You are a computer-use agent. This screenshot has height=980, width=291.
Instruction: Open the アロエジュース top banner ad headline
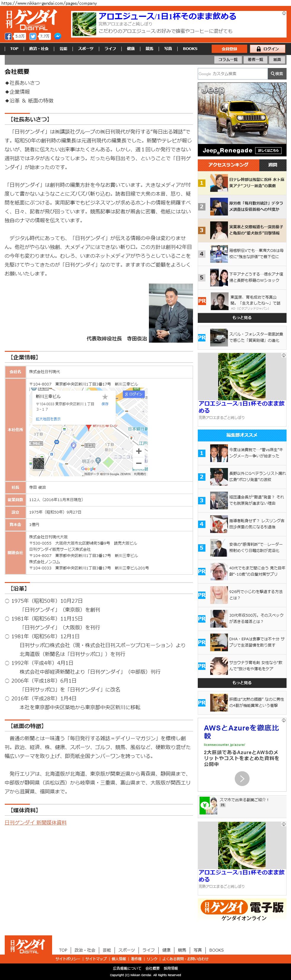167,16
